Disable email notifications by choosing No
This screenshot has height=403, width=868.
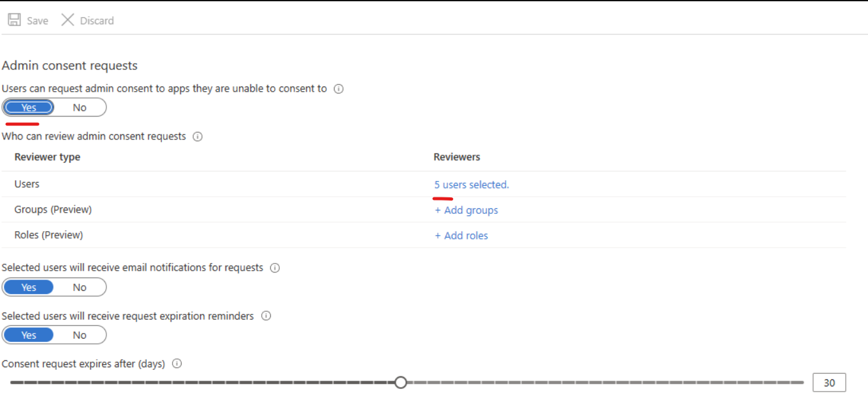(x=80, y=287)
